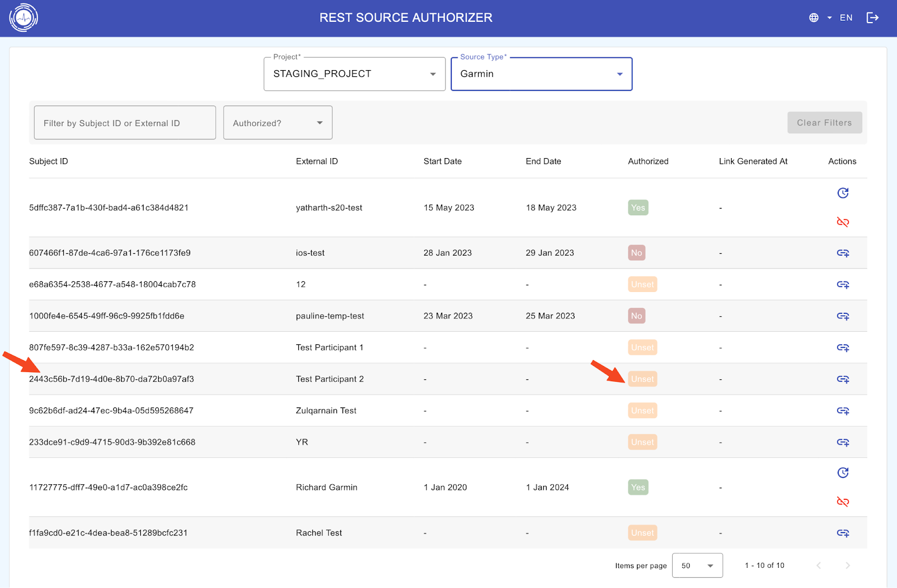The image size is (897, 588).
Task: Click the Yes badge for yatharth-s20-test
Action: [x=638, y=208]
